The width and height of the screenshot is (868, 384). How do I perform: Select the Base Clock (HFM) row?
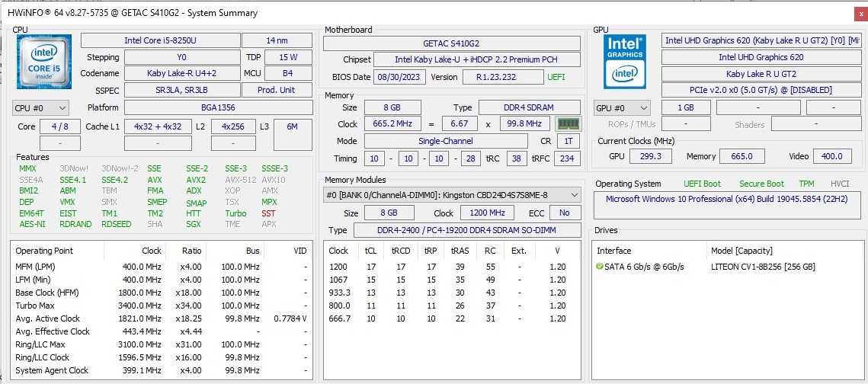[161, 293]
